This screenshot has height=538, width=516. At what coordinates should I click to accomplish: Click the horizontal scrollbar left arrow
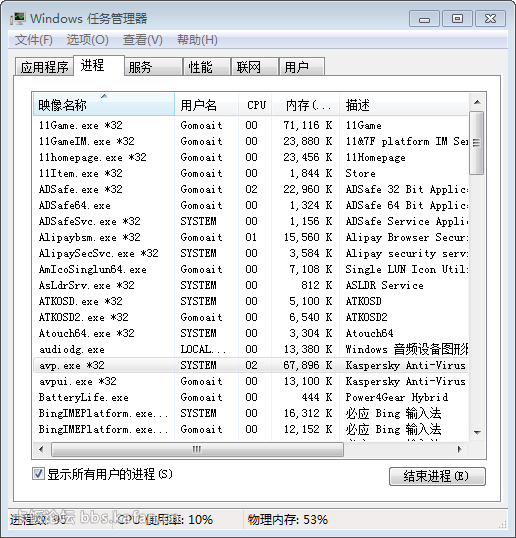41,449
